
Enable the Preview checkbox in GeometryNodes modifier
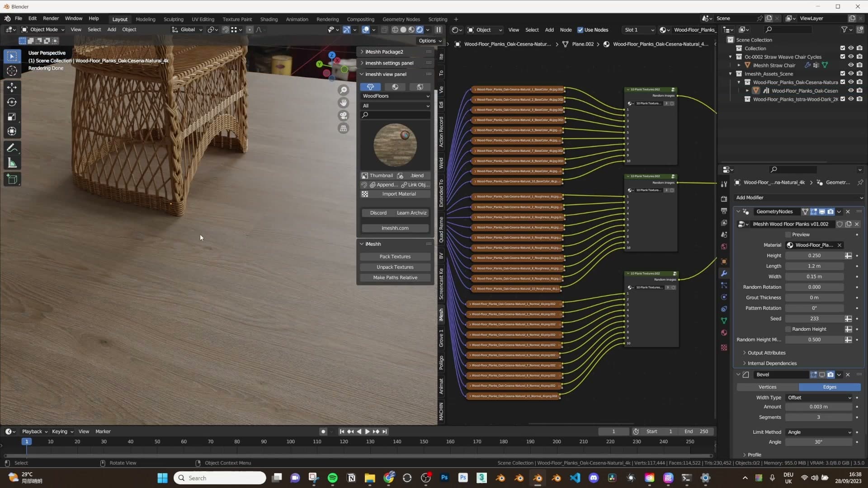[x=788, y=235]
